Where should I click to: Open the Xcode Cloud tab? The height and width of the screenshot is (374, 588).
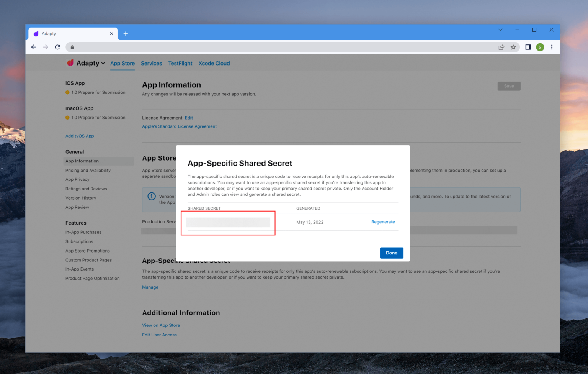[x=214, y=63]
